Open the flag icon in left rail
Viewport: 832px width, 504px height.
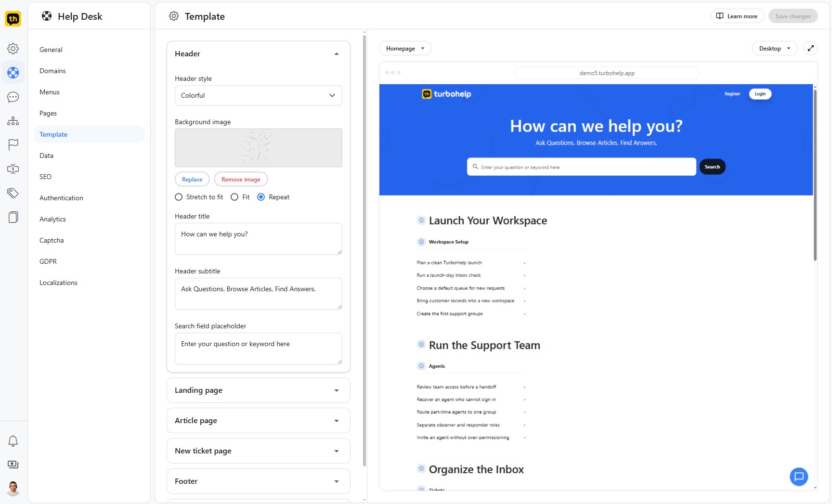point(13,144)
